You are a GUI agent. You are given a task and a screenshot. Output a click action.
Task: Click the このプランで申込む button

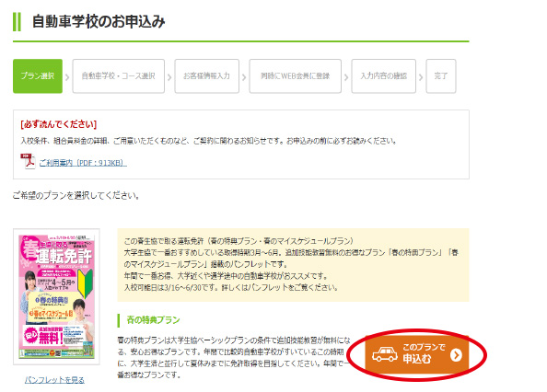tap(416, 354)
